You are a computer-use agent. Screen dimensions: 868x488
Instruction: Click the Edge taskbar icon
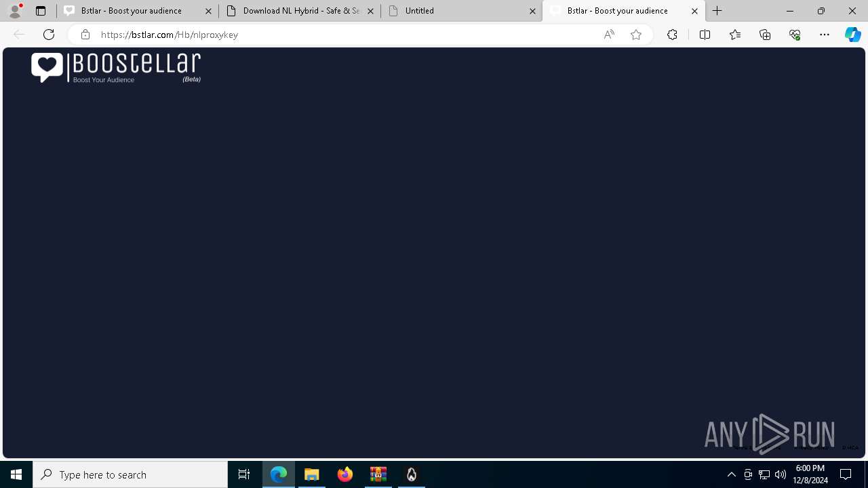(x=279, y=474)
